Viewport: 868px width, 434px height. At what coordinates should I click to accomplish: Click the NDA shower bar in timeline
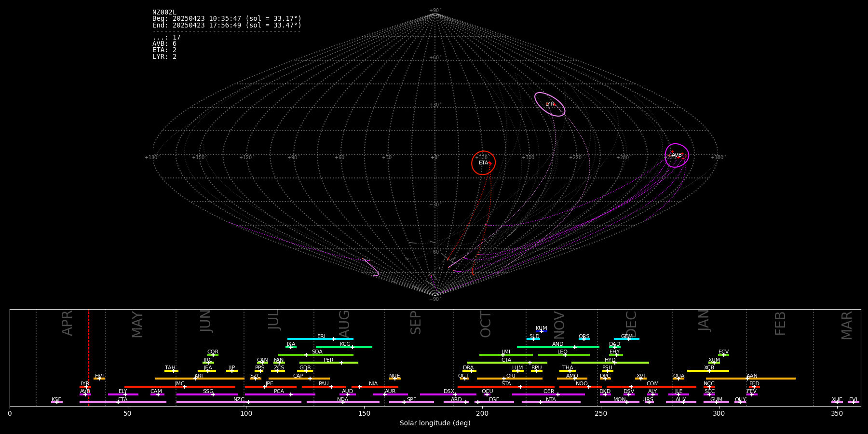(x=343, y=402)
